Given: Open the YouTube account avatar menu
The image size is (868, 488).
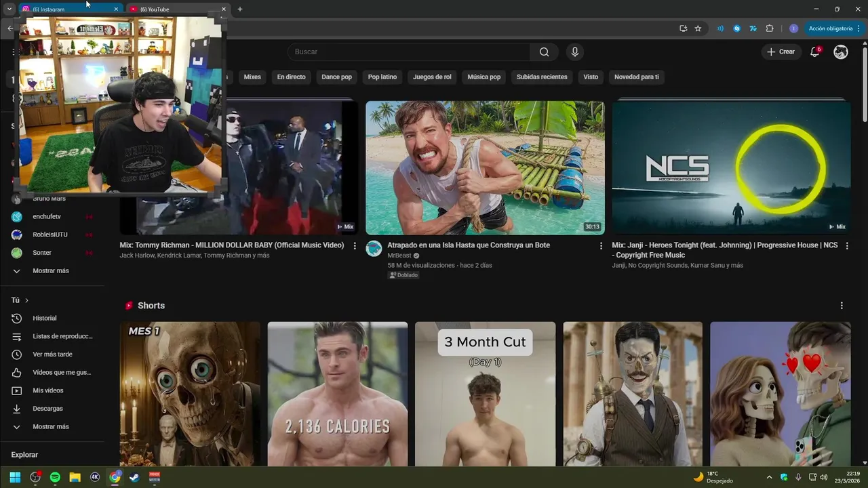Looking at the screenshot, I should 841,52.
